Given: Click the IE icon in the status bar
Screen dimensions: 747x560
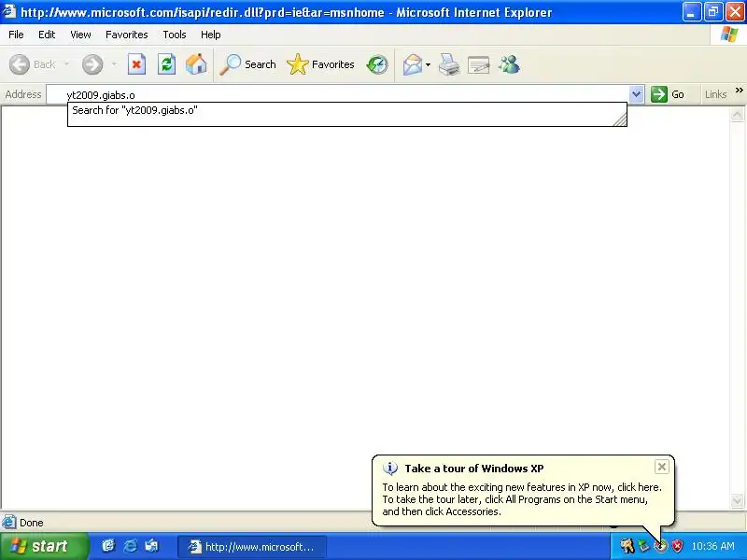Looking at the screenshot, I should pyautogui.click(x=9, y=523).
